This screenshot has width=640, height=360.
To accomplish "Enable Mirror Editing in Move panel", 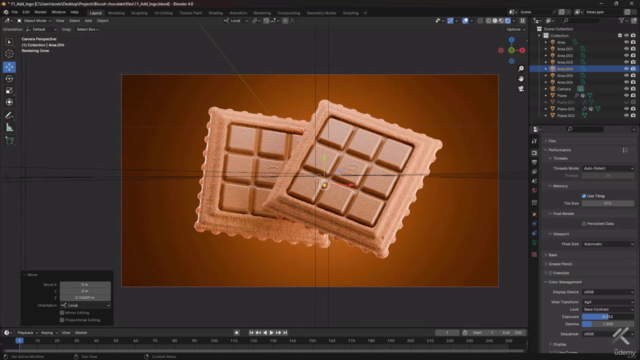I will coord(62,313).
